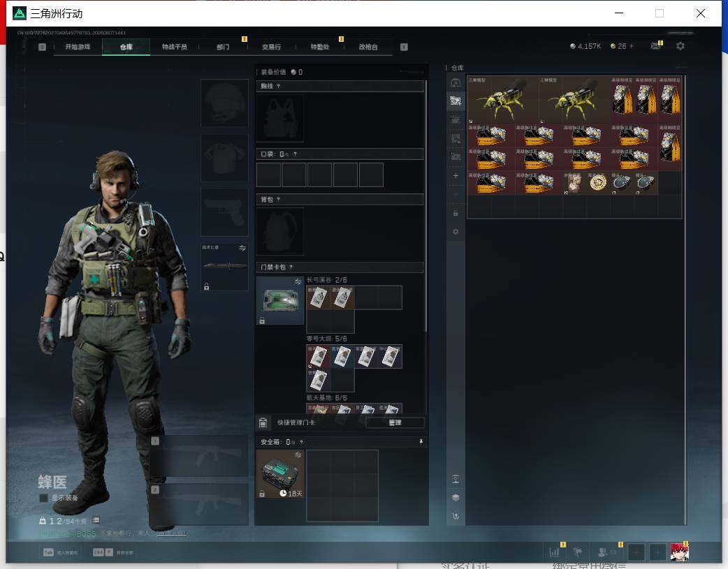728x569 pixels.
Task: Click the next-tab key icon right of 改枪台
Action: click(x=404, y=47)
